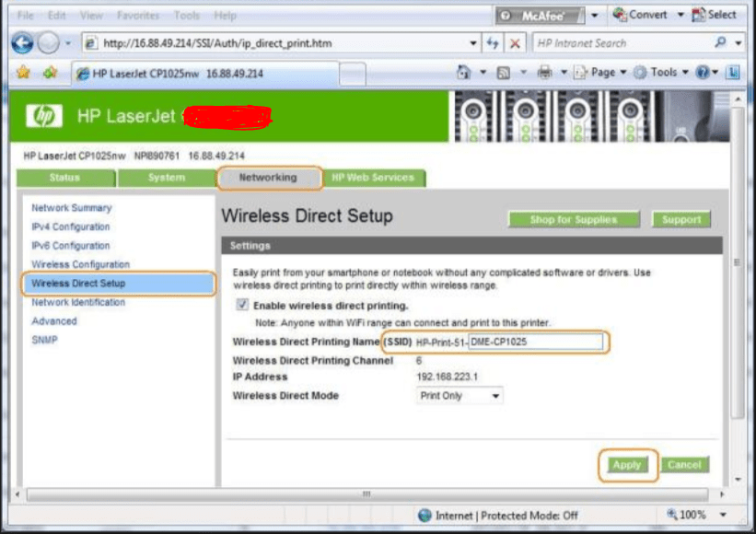The height and width of the screenshot is (534, 756).
Task: Click the HP Intranet Search field
Action: (x=622, y=43)
